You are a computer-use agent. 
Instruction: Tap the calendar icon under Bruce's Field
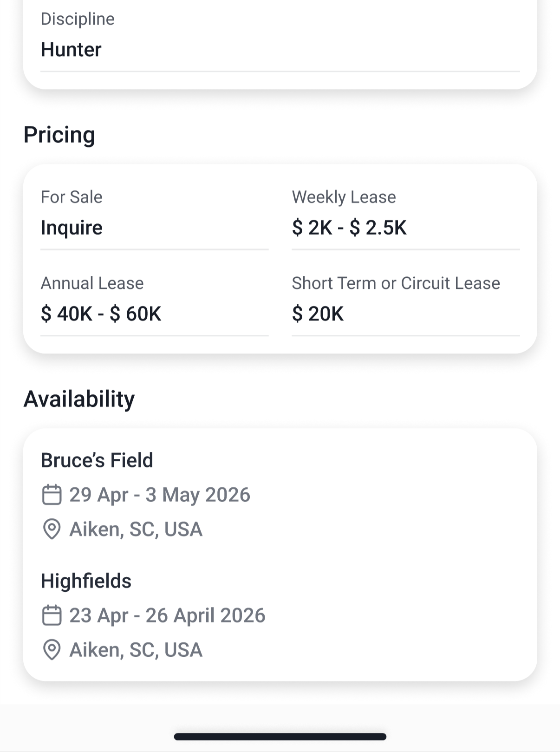[x=52, y=495]
